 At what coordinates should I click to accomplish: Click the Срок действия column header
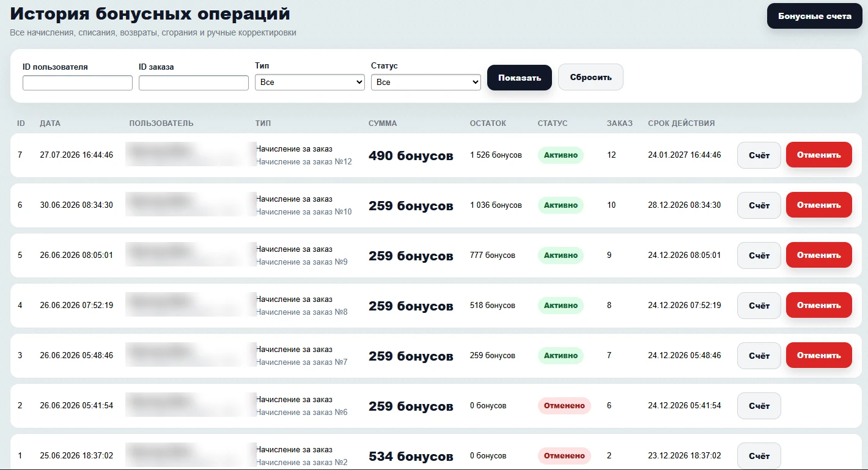click(x=682, y=123)
